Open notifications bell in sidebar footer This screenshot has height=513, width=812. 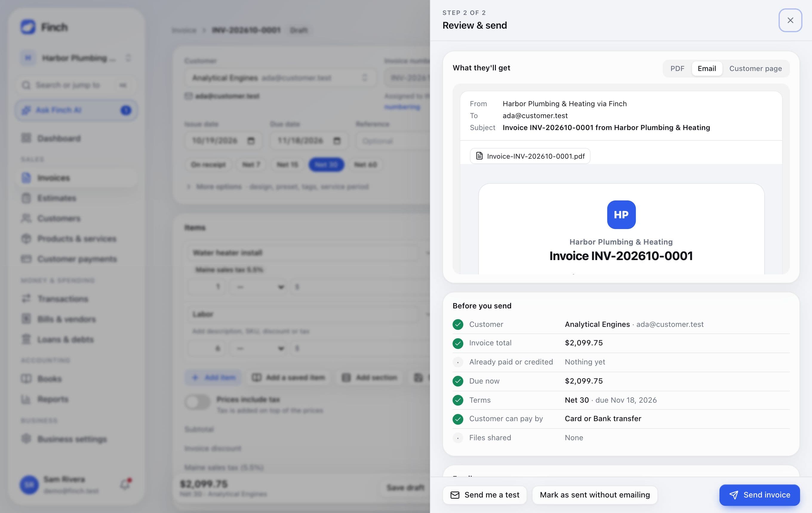click(125, 484)
